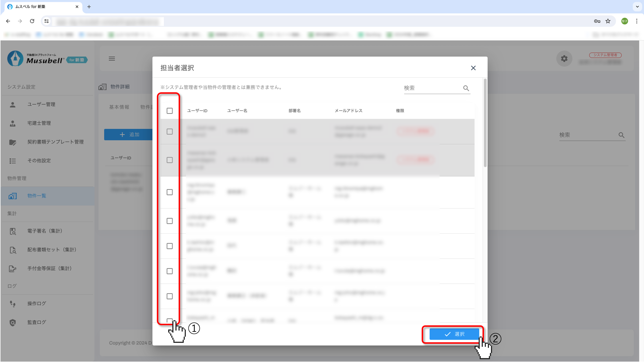Image resolution: width=644 pixels, height=362 pixels.
Task: Close the 担当者選択 dialog with X
Action: [x=473, y=68]
